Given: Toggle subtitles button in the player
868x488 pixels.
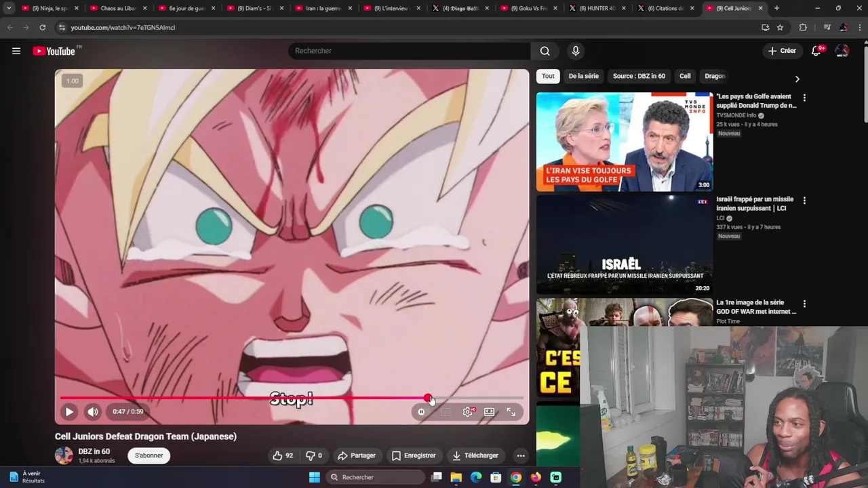Looking at the screenshot, I should [446, 411].
